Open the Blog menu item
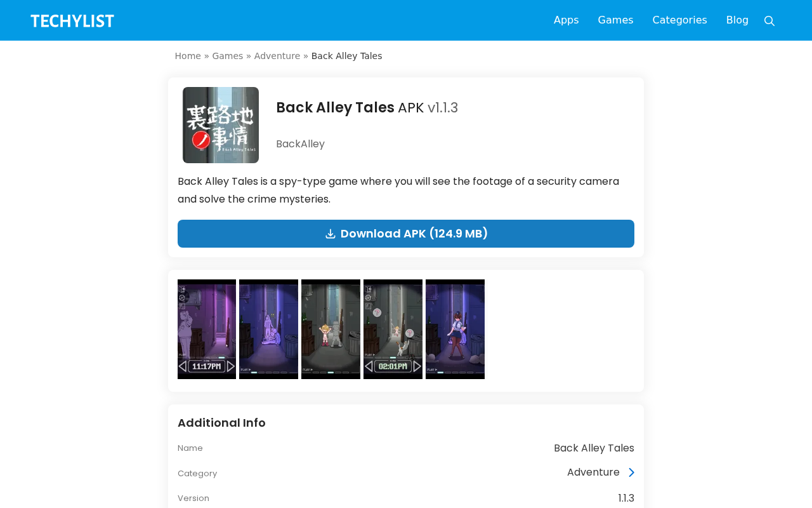Screen dimensions: 812x508 point(737,20)
